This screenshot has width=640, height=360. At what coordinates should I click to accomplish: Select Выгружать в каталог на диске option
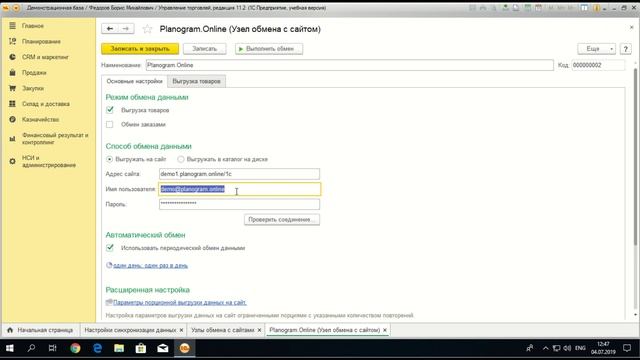pos(181,159)
